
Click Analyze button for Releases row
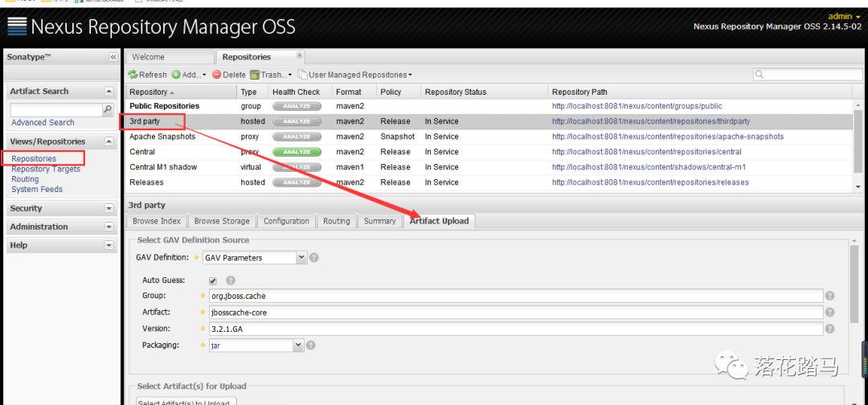[x=297, y=182]
